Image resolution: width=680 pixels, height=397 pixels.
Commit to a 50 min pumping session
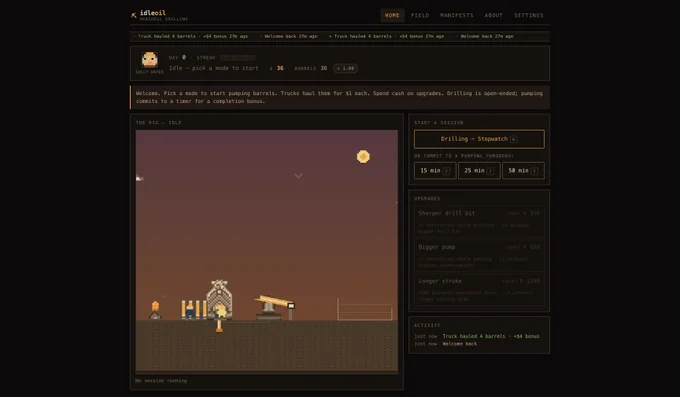click(523, 171)
